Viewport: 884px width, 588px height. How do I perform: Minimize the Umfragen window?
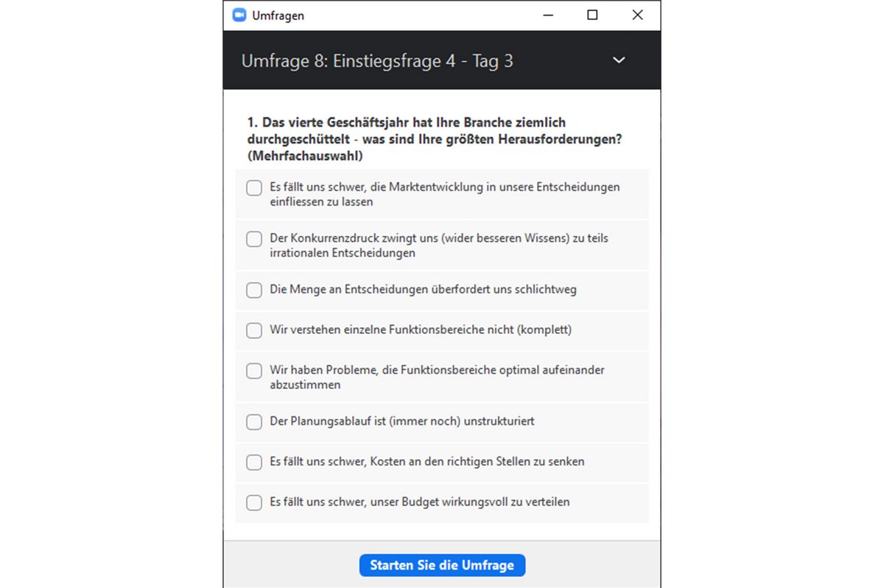point(547,15)
